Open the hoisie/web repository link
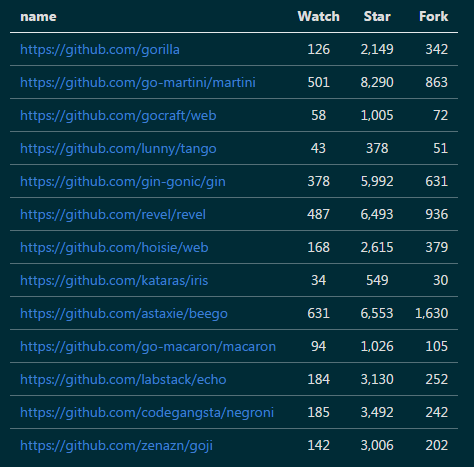The width and height of the screenshot is (474, 467). (x=114, y=247)
